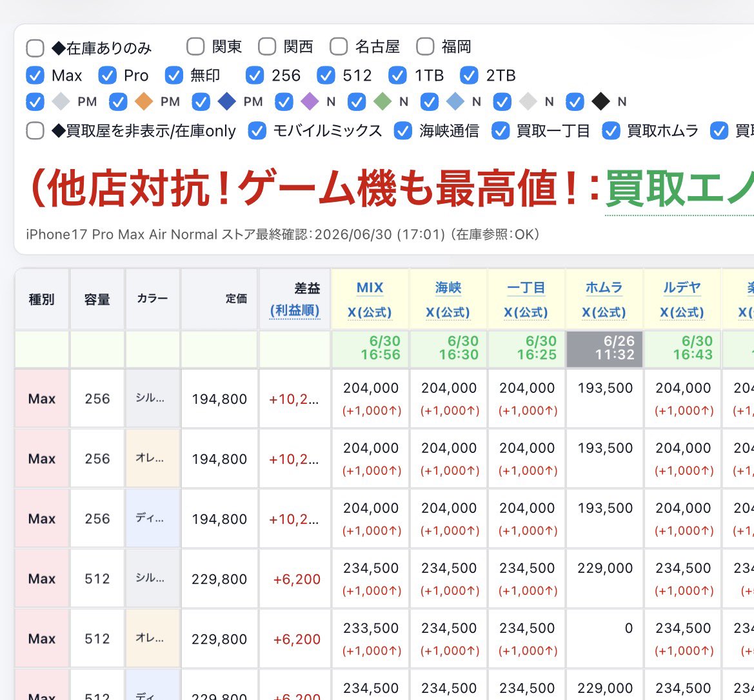Screen dimensions: 754x700
Task: Click the orange diamond color icon
Action: 144,101
